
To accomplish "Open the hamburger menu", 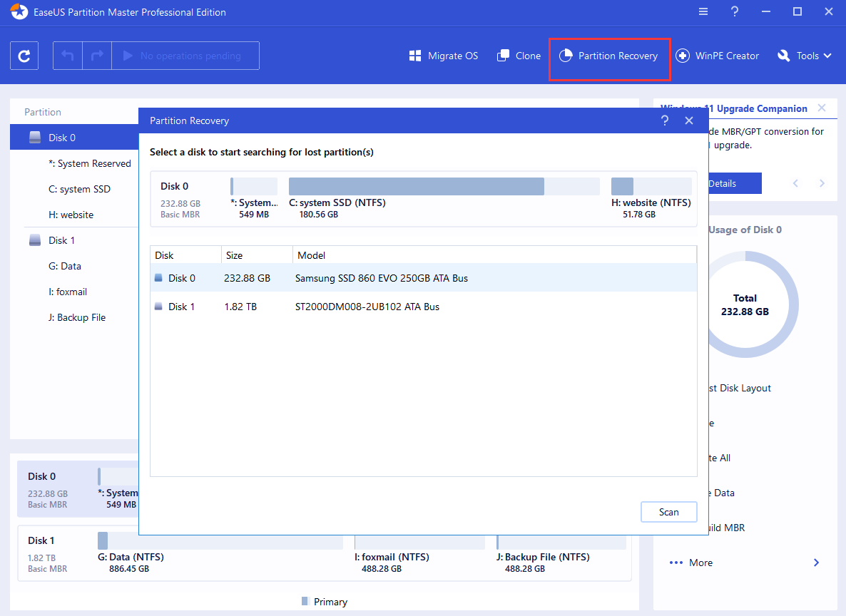I will (703, 11).
